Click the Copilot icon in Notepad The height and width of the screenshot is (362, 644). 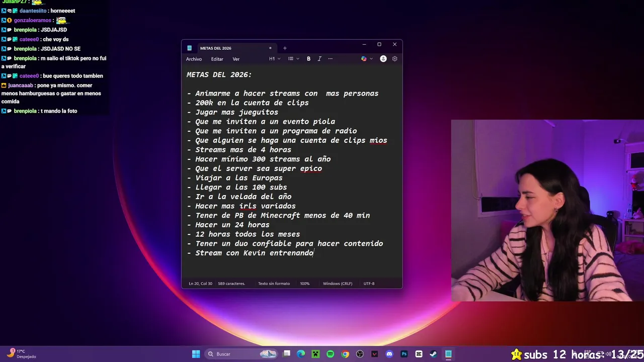(364, 59)
